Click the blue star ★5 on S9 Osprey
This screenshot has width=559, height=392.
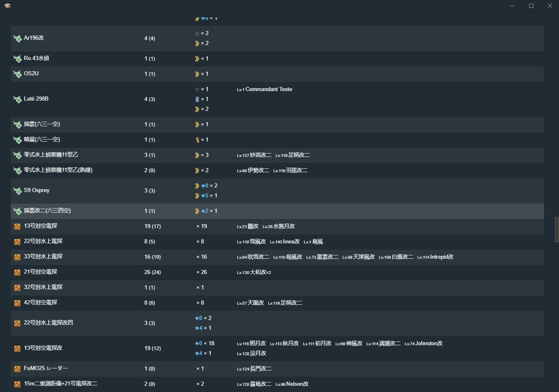pos(204,196)
